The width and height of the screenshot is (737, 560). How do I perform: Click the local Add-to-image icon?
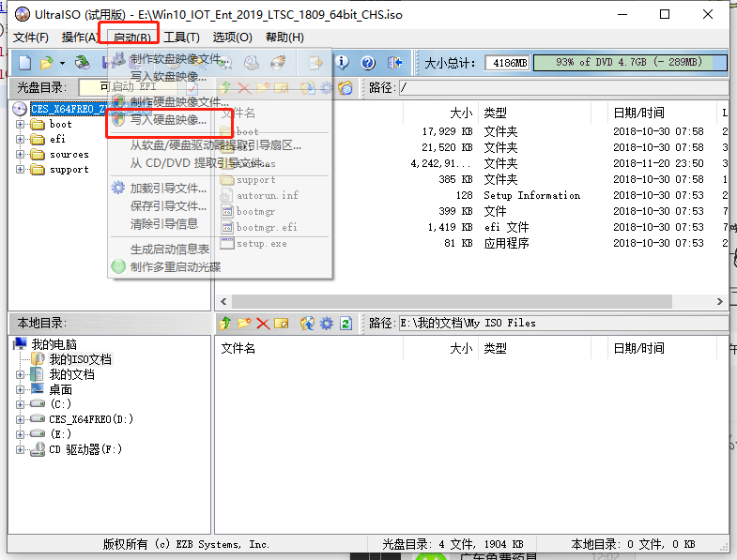[x=307, y=324]
